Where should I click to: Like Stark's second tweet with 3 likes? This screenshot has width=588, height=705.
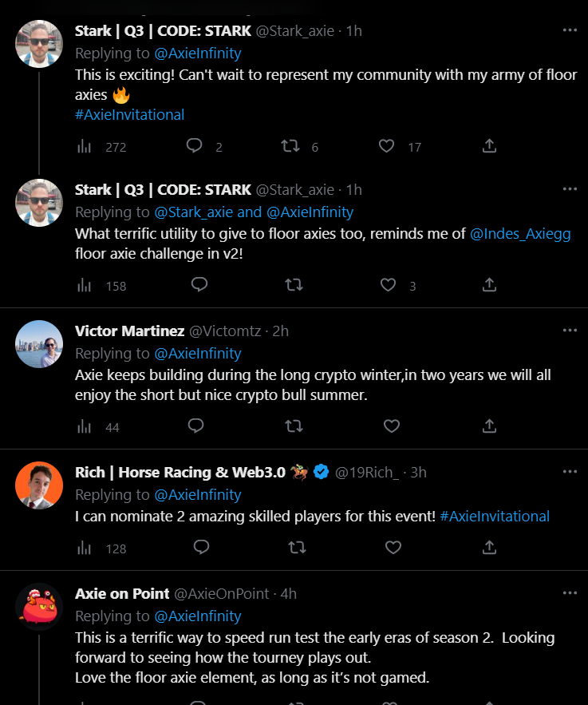coord(388,284)
